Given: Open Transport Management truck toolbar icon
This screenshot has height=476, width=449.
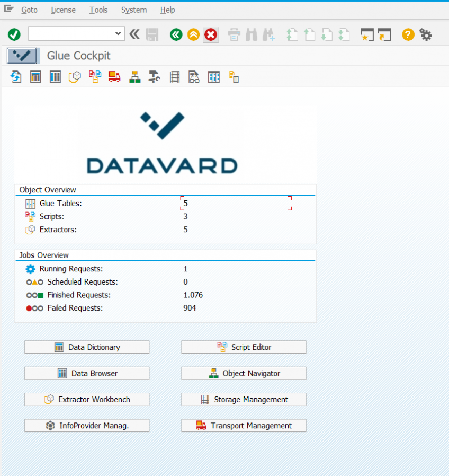Looking at the screenshot, I should 114,76.
